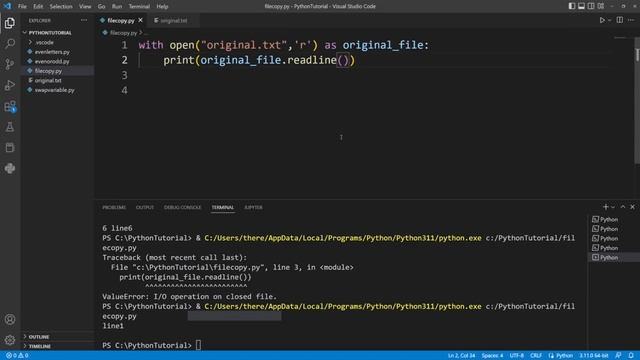Image resolution: width=640 pixels, height=360 pixels.
Task: Open the Selection menu
Action: click(x=61, y=7)
